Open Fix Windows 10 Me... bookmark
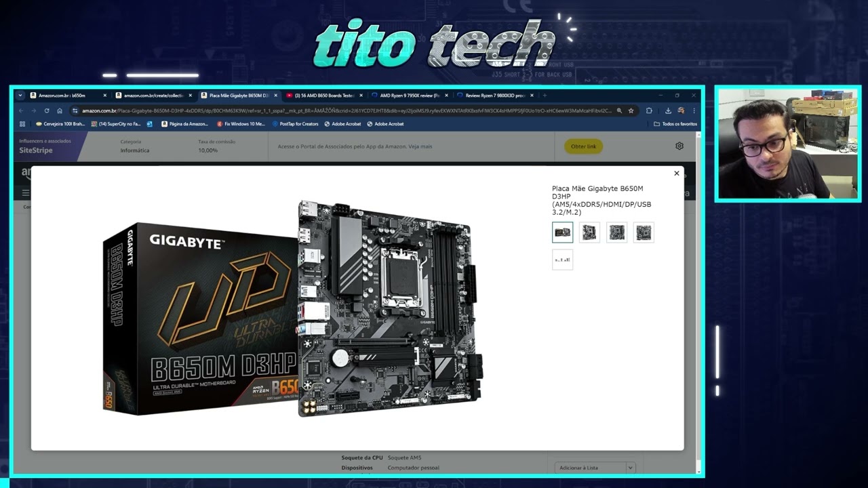Viewport: 868px width, 488px height. pyautogui.click(x=241, y=124)
